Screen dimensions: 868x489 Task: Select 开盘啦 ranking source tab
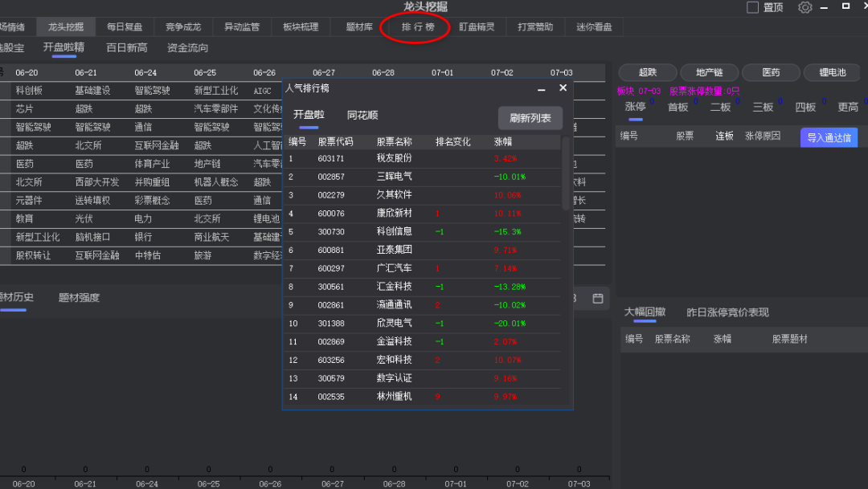click(x=309, y=115)
